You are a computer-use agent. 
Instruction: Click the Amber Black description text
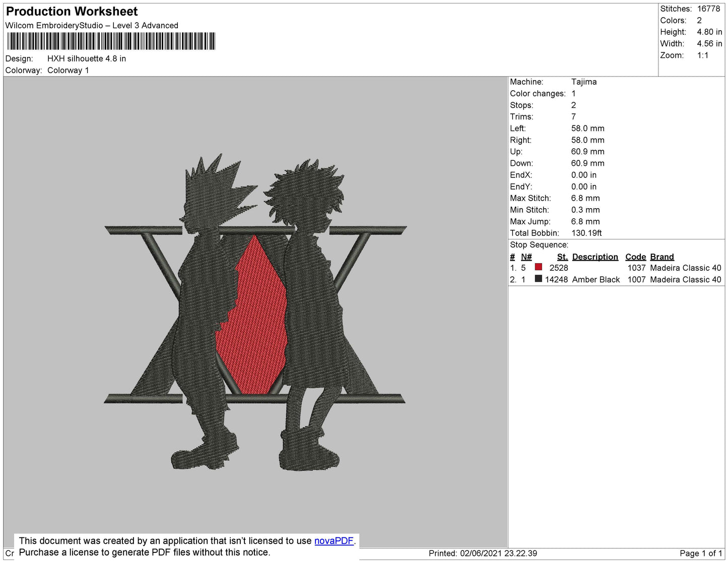595,279
